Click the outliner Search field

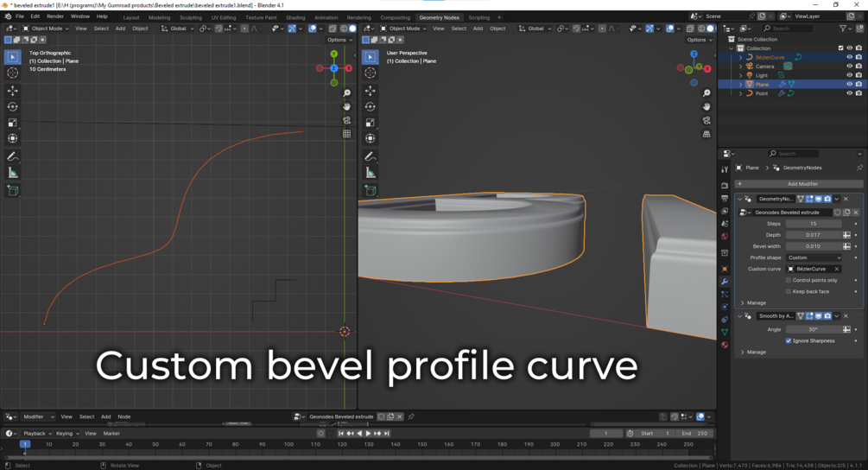786,29
